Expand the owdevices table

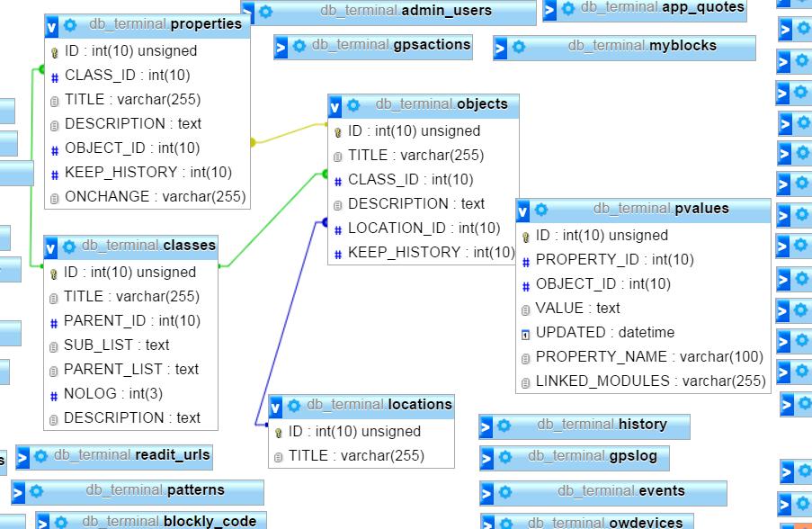487,524
